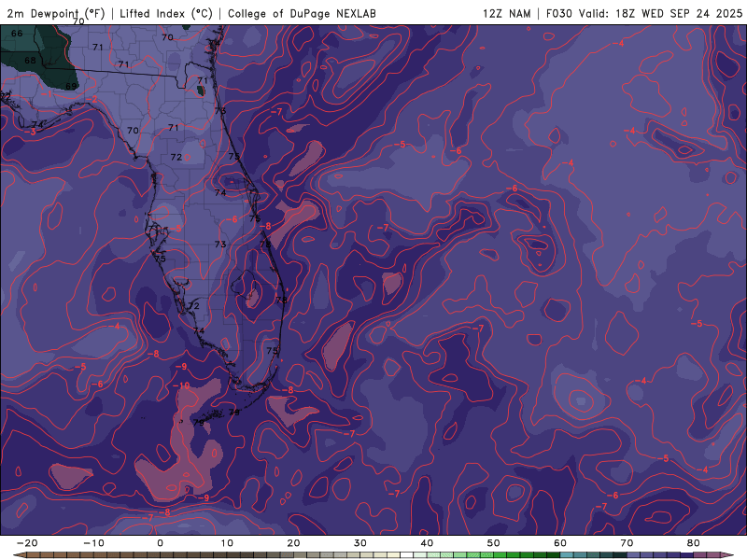Click the "12Z NAM" model run label
The image size is (747, 560).
click(506, 13)
